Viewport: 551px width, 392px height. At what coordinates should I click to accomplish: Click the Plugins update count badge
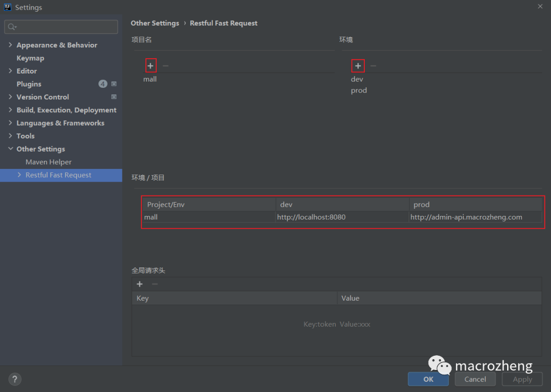[103, 84]
